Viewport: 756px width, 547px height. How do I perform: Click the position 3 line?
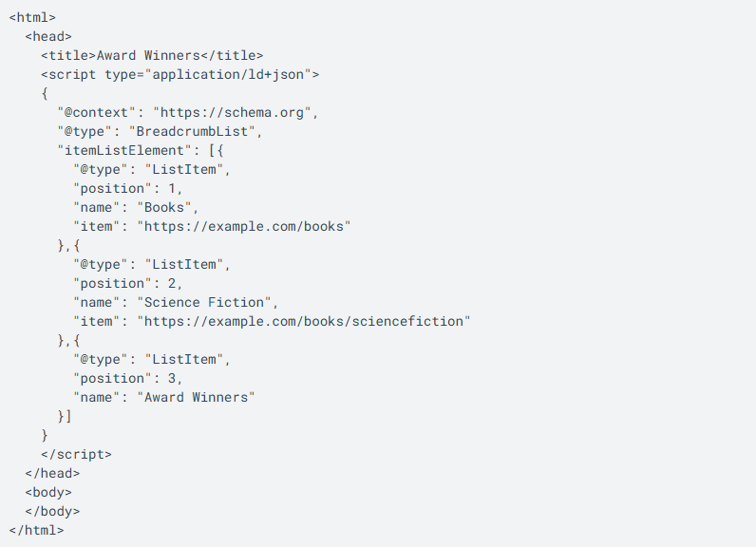[128, 379]
